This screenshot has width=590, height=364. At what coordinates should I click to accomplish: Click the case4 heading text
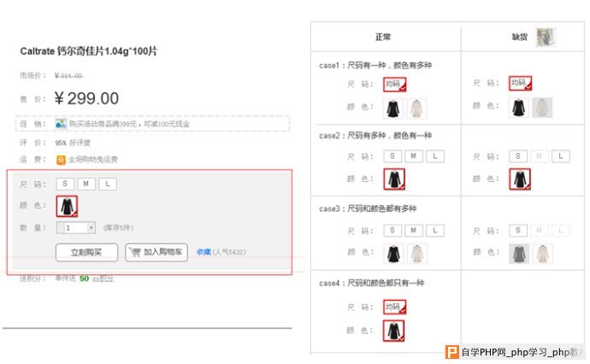371,283
